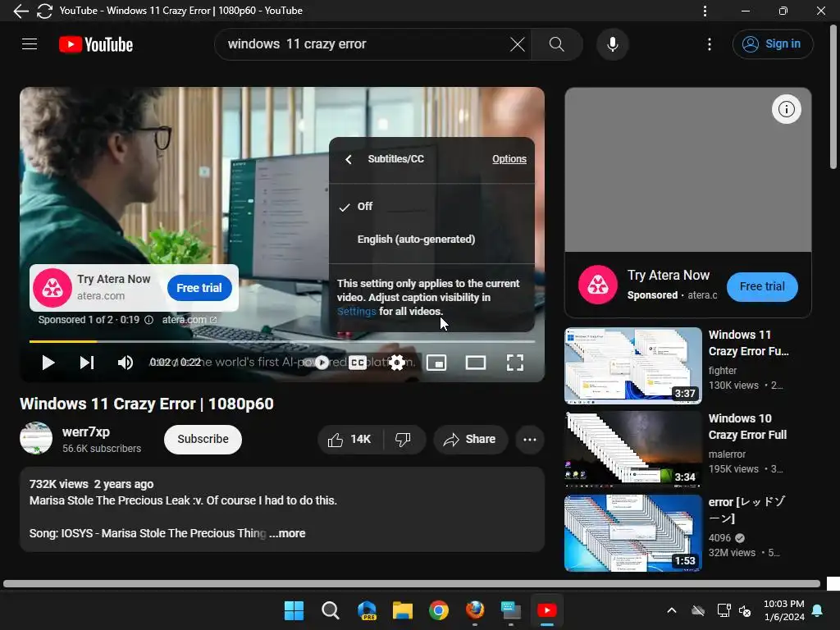Open atera.com link below ad overlay
Image resolution: width=840 pixels, height=630 pixels.
(x=189, y=320)
